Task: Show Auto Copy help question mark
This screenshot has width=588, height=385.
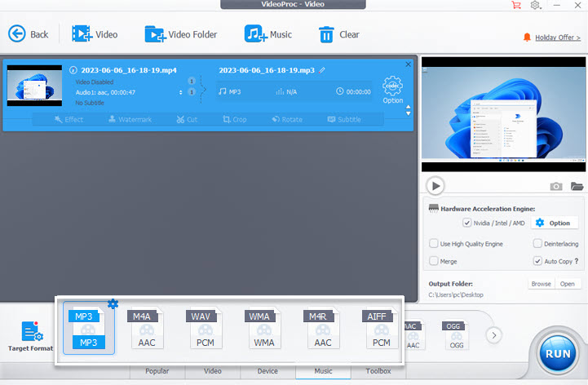Action: [x=577, y=261]
